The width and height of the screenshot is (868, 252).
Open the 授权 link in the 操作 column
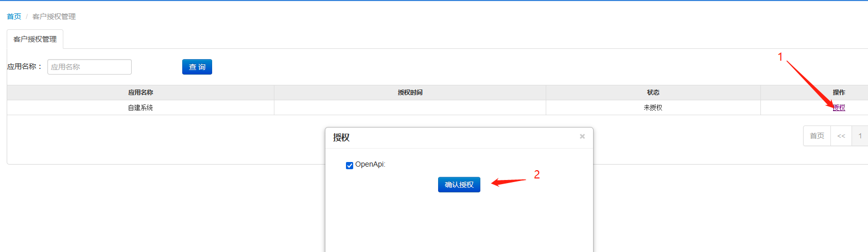pos(839,107)
